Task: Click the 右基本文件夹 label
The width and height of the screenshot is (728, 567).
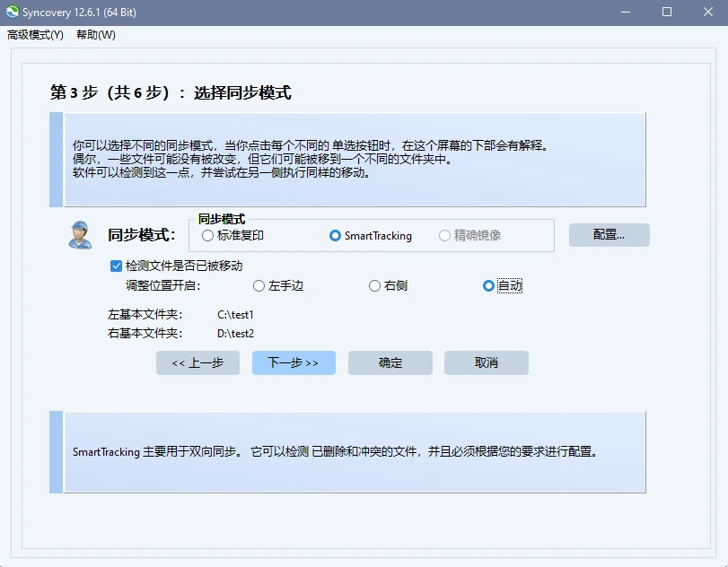Action: [x=145, y=333]
